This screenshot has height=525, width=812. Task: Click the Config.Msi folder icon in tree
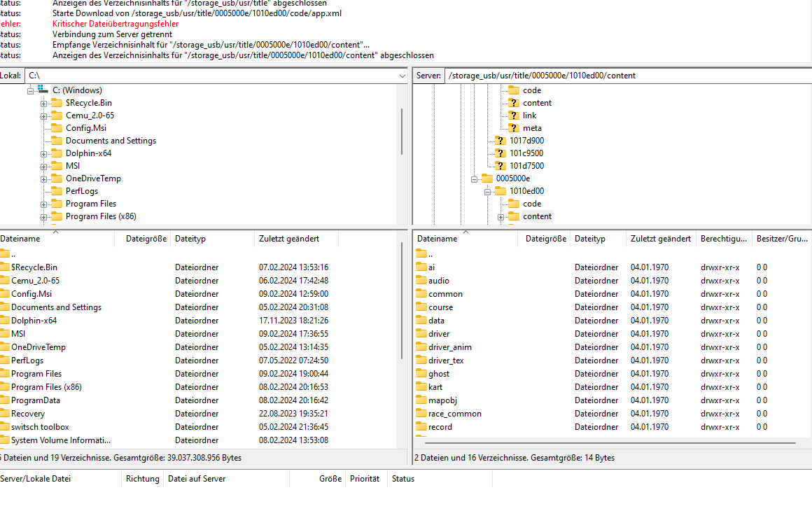pyautogui.click(x=57, y=128)
